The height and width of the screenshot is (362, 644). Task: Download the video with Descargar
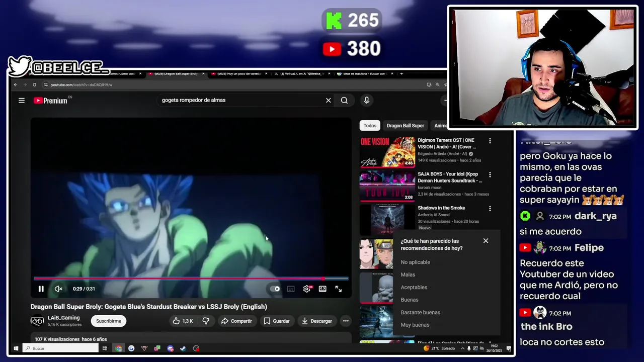316,321
